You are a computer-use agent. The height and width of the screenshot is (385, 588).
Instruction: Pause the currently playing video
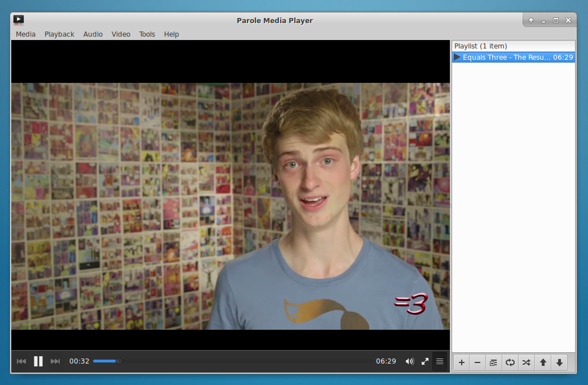tap(38, 361)
